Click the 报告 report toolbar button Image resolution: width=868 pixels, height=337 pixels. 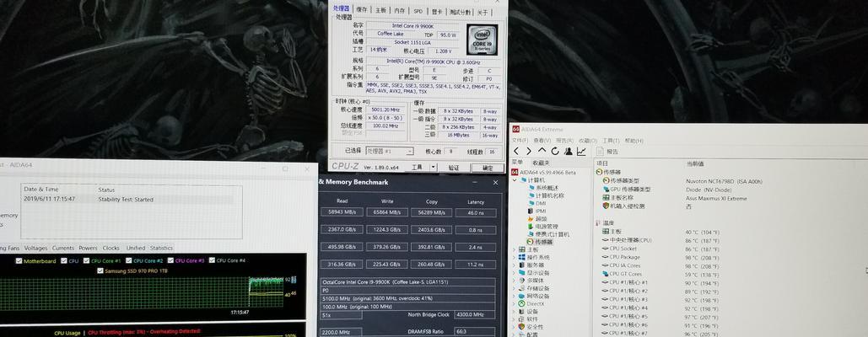[x=607, y=152]
